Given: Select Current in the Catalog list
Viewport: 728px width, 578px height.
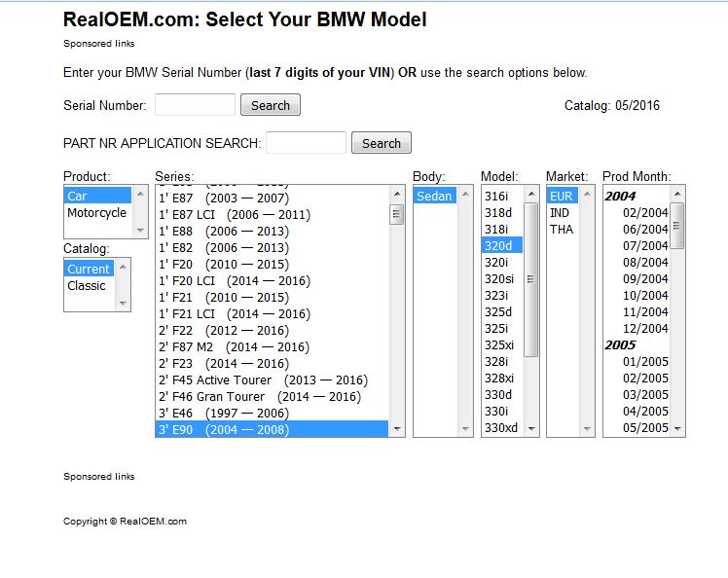Looking at the screenshot, I should tap(89, 269).
